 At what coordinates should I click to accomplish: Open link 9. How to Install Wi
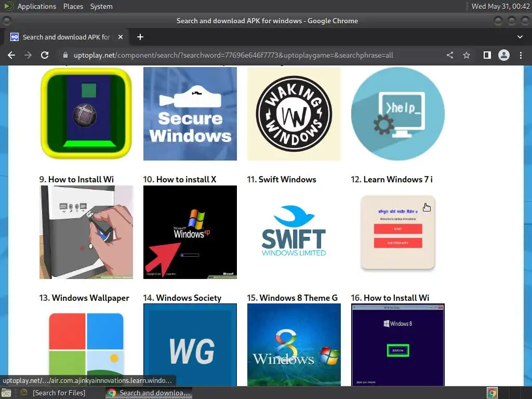coord(76,179)
